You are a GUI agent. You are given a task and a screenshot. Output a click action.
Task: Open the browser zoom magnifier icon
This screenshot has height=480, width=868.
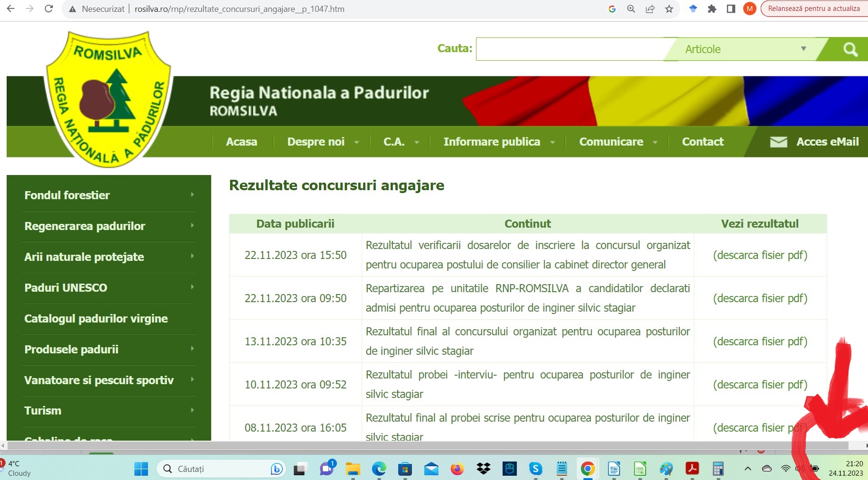tap(631, 9)
